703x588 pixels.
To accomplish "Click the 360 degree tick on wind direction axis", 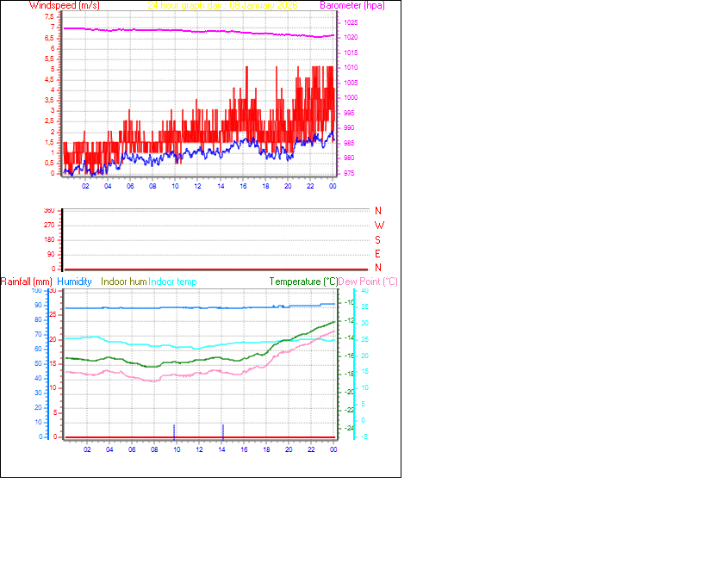I will point(49,210).
